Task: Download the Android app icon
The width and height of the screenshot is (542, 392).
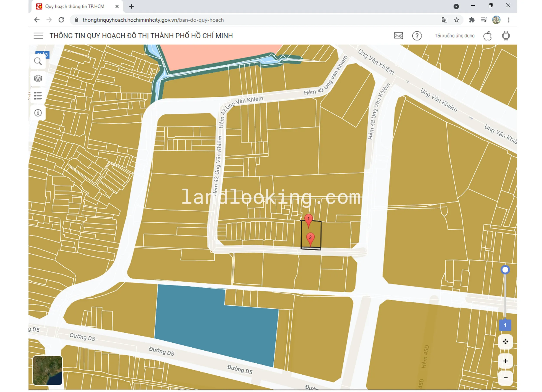Action: (506, 36)
